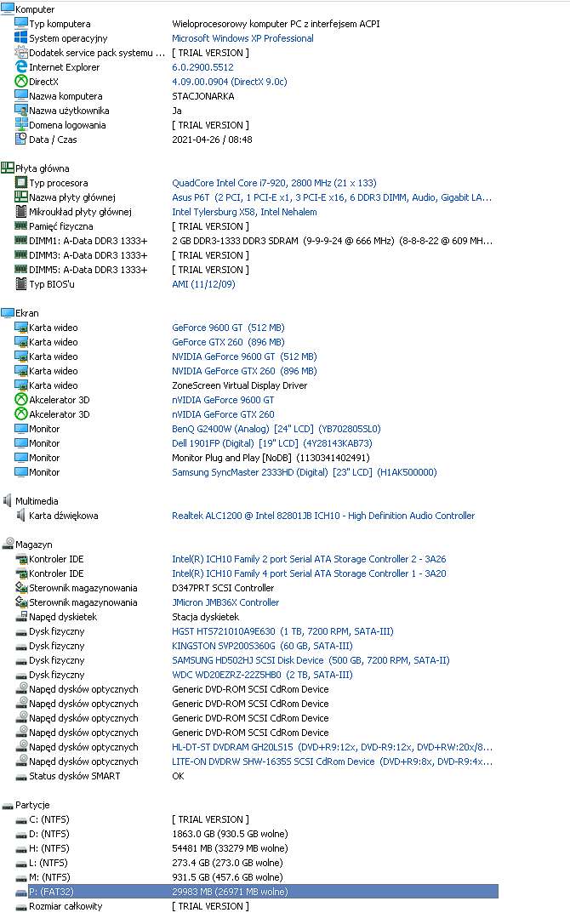Image resolution: width=570 pixels, height=924 pixels.
Task: Click Monitor Plug and Play [NoDB] value
Action: (271, 457)
